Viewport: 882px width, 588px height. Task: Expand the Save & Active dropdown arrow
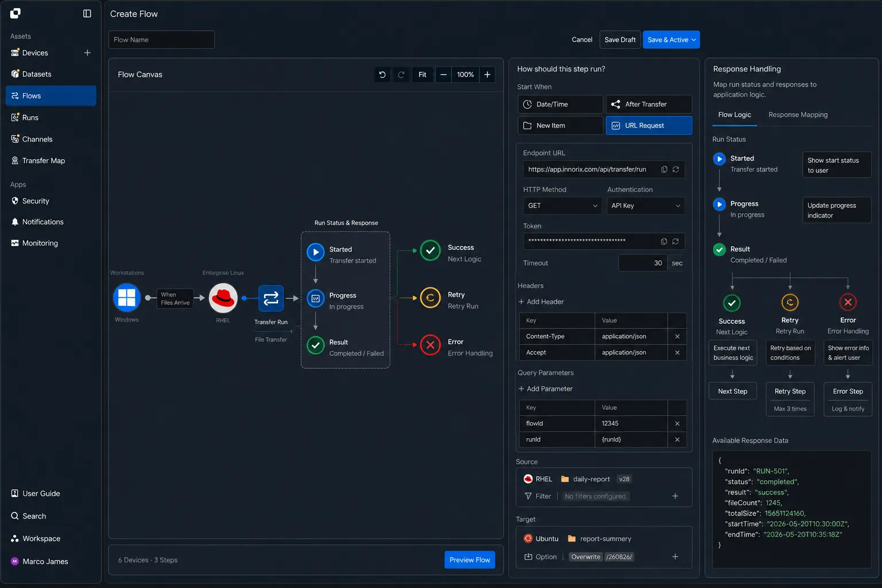(694, 40)
